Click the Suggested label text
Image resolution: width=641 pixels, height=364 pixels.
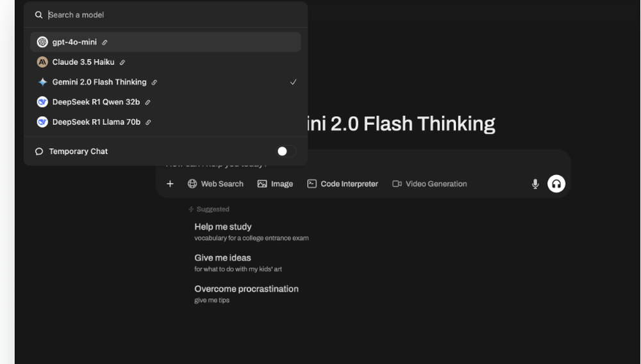[x=213, y=209]
